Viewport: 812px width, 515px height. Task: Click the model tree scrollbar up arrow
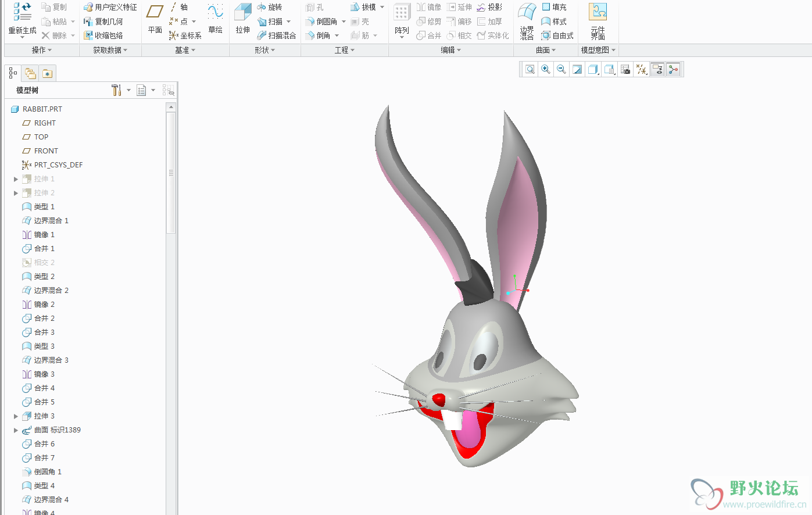coord(171,107)
